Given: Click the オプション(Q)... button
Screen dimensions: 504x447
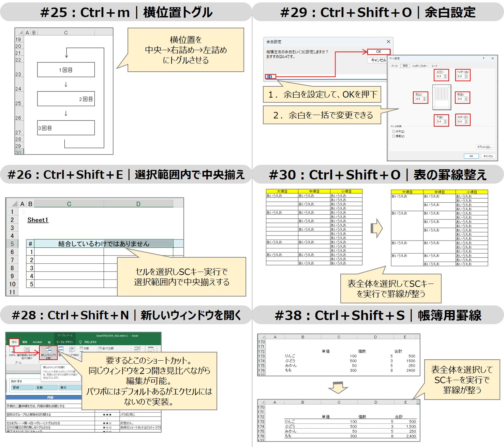Looking at the screenshot, I should (x=485, y=147).
